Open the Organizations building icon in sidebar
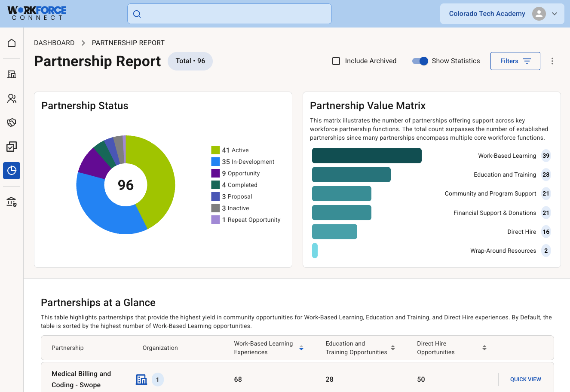This screenshot has width=570, height=392. pos(12,74)
